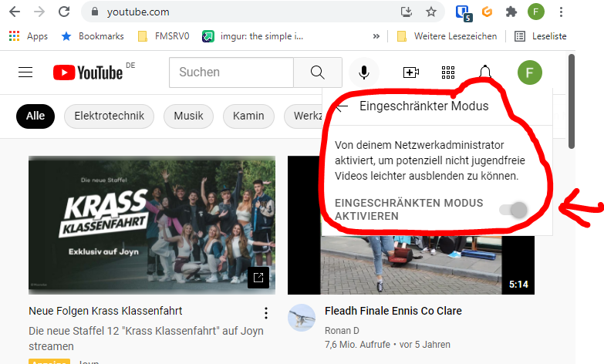The width and height of the screenshot is (604, 364).
Task: Click the lock icon in the address bar
Action: [x=95, y=12]
